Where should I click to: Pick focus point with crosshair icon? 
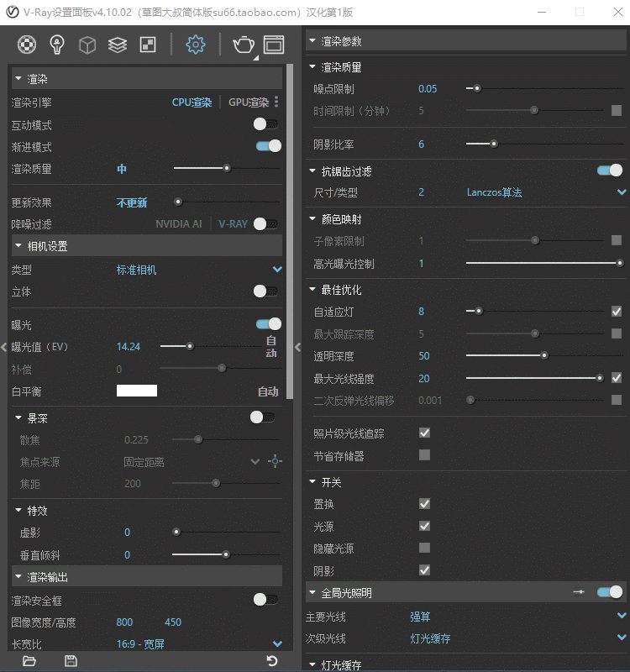pyautogui.click(x=276, y=461)
